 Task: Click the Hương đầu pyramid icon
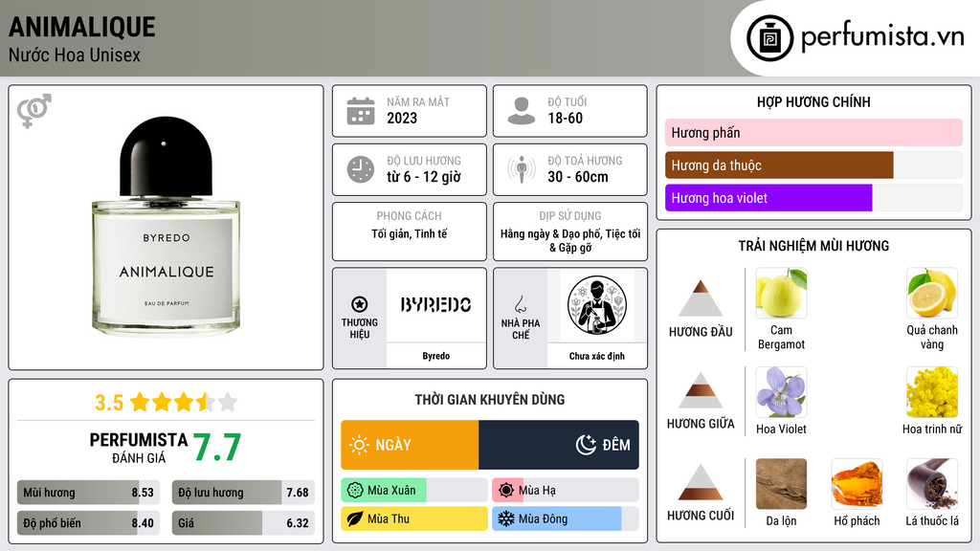pyautogui.click(x=701, y=298)
